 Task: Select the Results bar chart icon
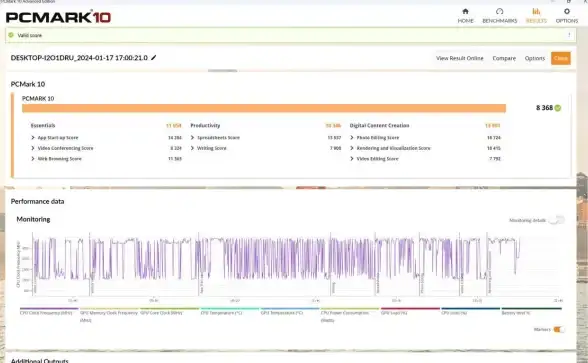pyautogui.click(x=536, y=11)
